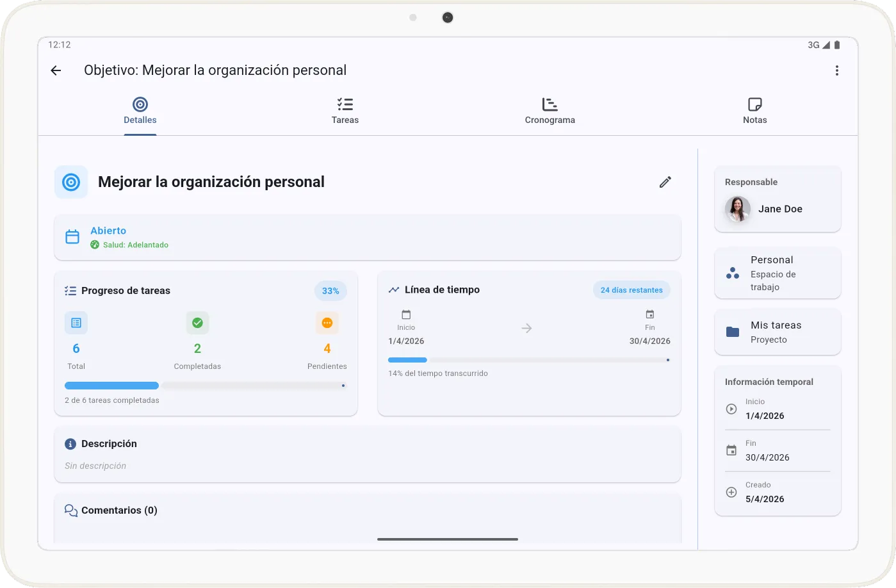Screen dimensions: 896x588
Task: Click the Inicio calendar icon in timeline
Action: (406, 314)
